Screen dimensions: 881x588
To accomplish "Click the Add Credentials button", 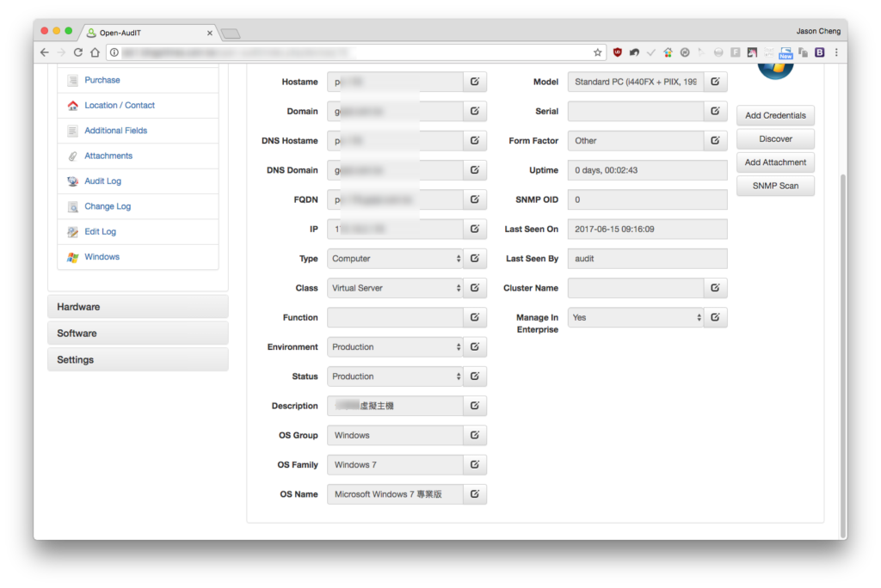I will click(x=775, y=116).
